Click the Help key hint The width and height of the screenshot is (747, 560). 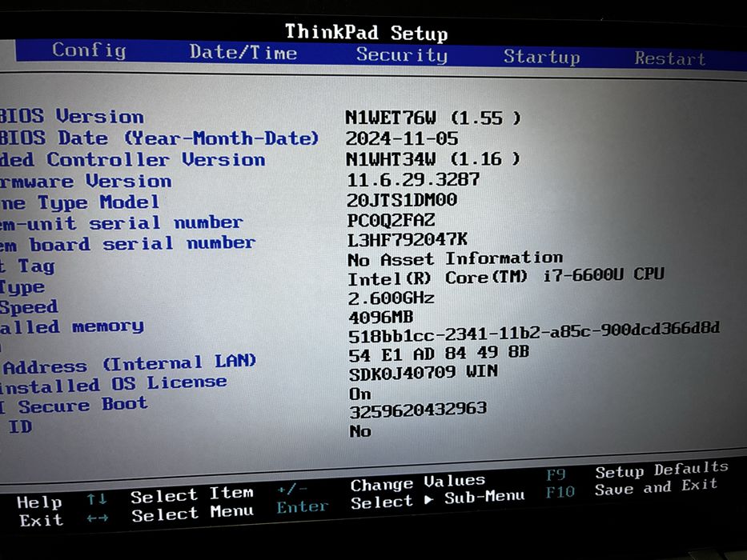tap(39, 502)
